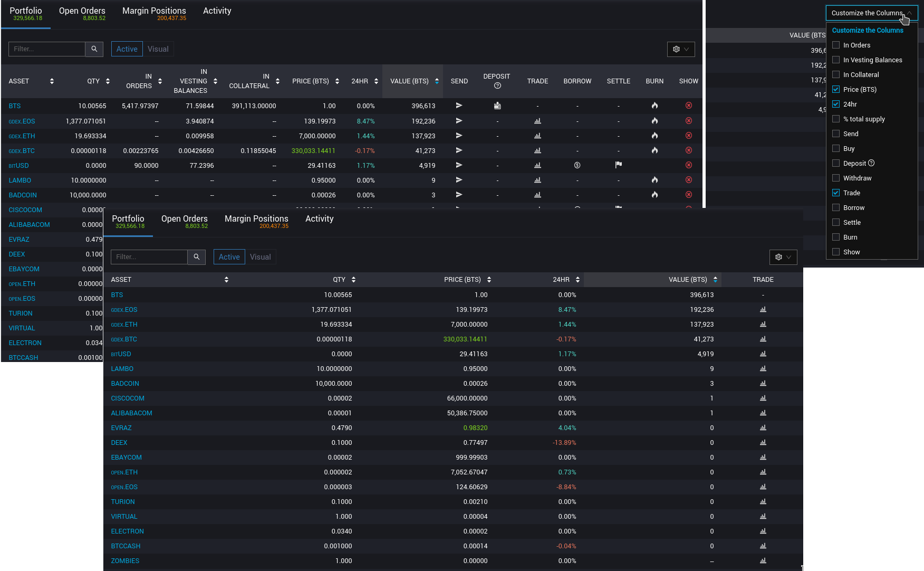
Task: Click trade chart icon in EVRAZ row, bottom panel
Action: (763, 428)
